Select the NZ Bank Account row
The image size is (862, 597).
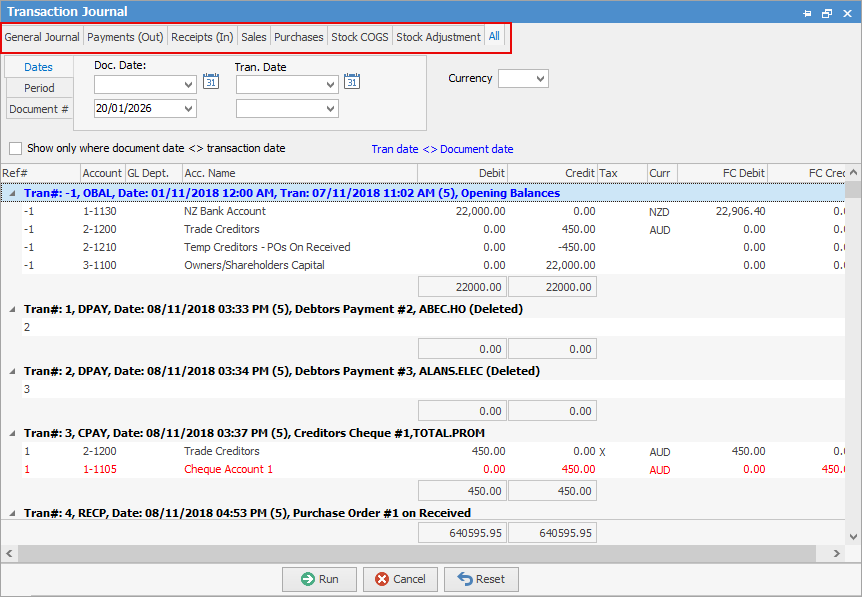[433, 212]
